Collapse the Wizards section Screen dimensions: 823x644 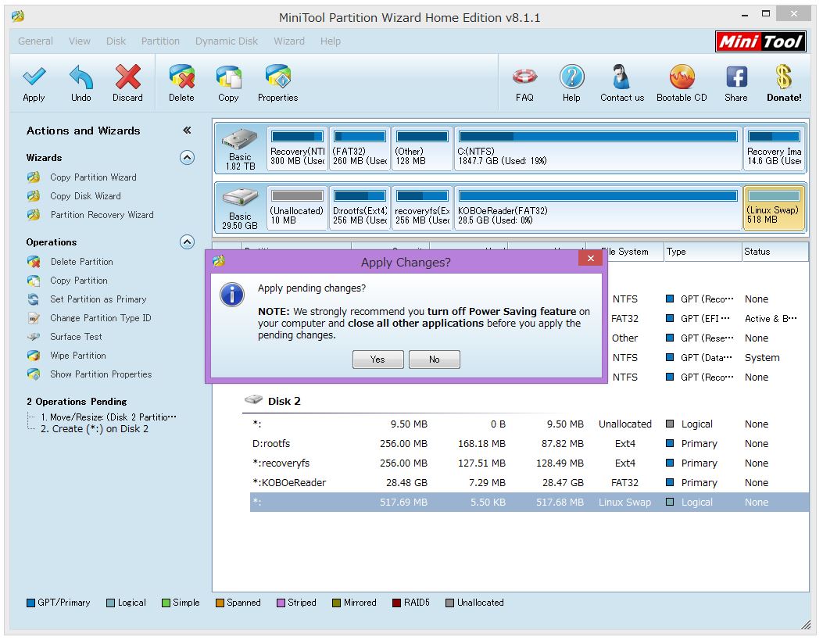pyautogui.click(x=187, y=157)
